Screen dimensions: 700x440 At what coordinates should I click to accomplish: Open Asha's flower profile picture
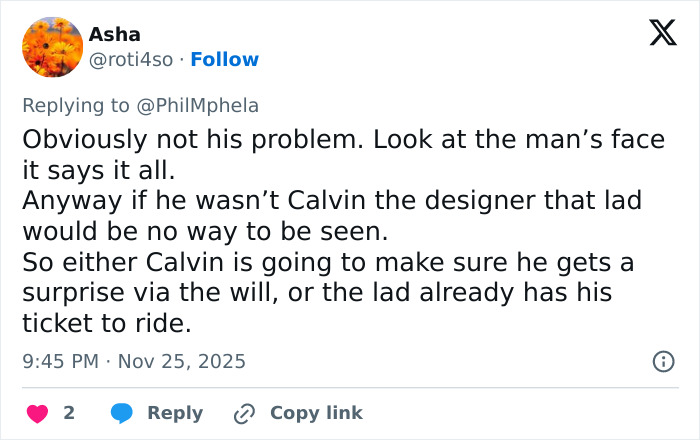tap(52, 47)
